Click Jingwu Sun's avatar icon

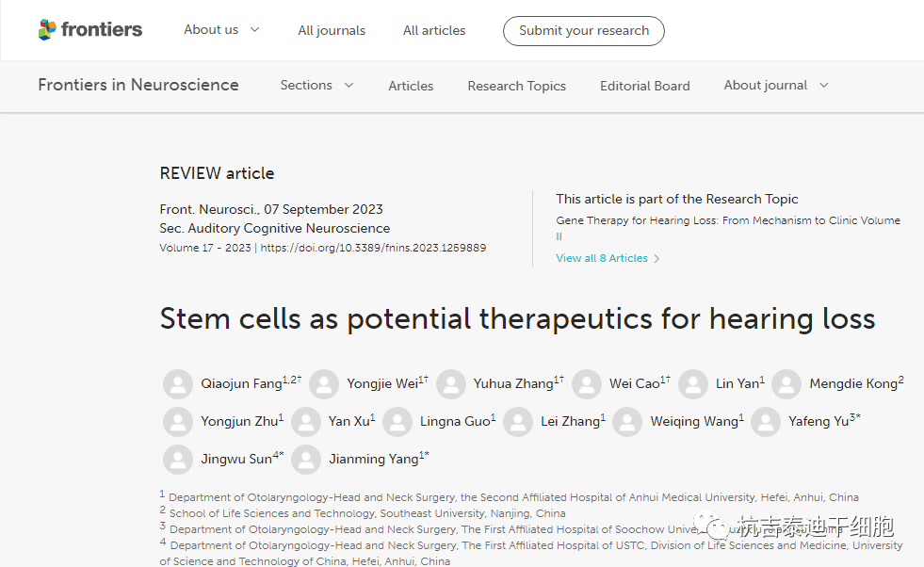pos(177,460)
